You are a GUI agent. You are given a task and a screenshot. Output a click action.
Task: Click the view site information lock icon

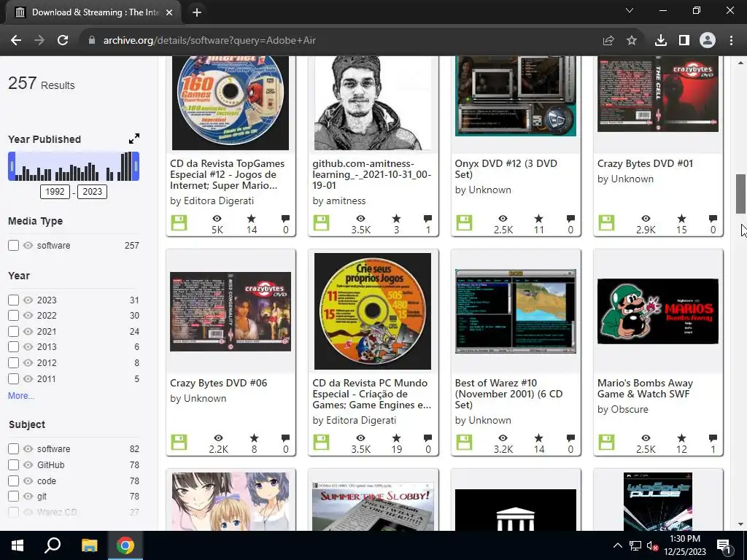coord(92,41)
